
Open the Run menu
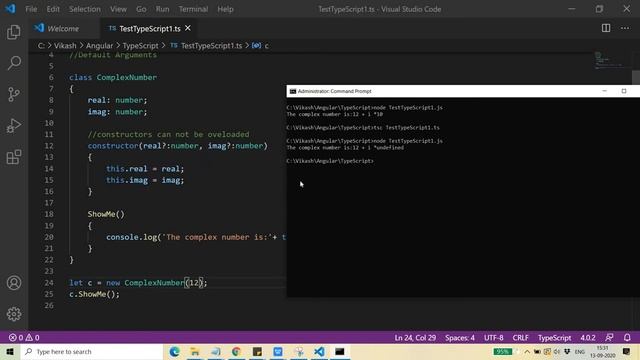point(162,9)
